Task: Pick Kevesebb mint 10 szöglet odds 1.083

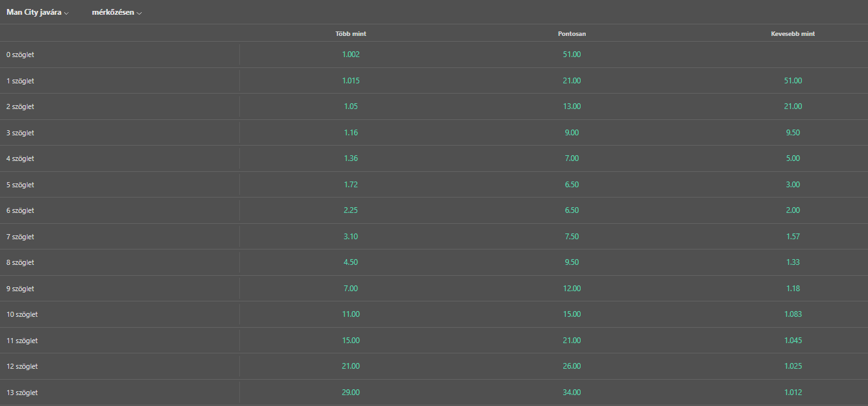Action: (793, 314)
